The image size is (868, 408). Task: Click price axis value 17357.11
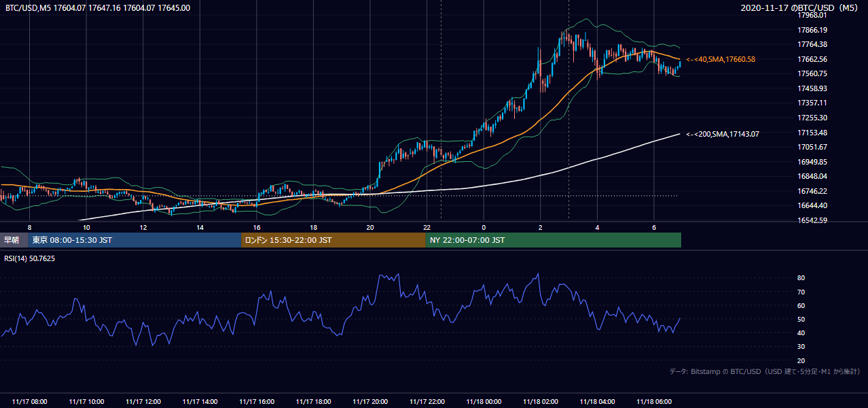(812, 103)
